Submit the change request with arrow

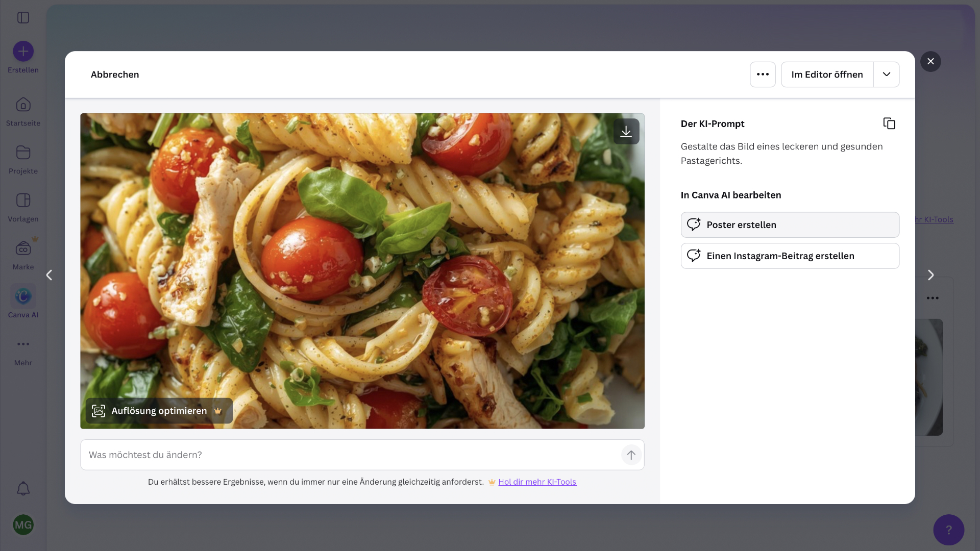631,455
